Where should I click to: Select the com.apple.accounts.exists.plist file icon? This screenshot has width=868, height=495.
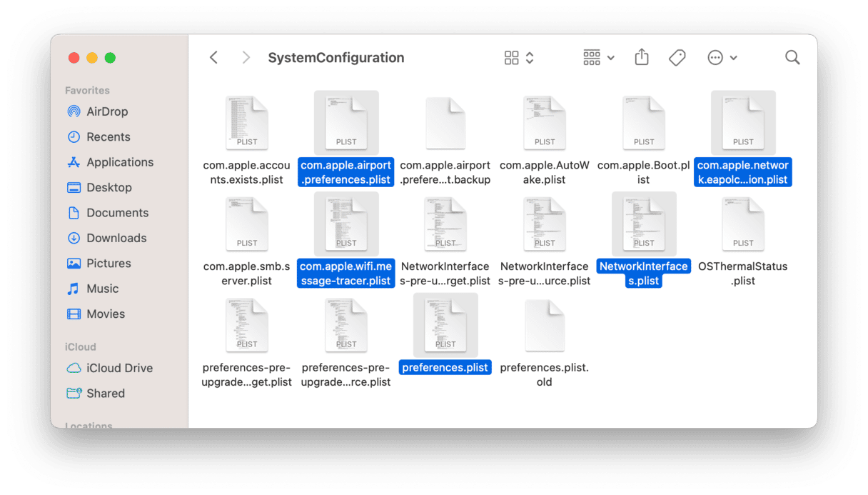coord(247,123)
